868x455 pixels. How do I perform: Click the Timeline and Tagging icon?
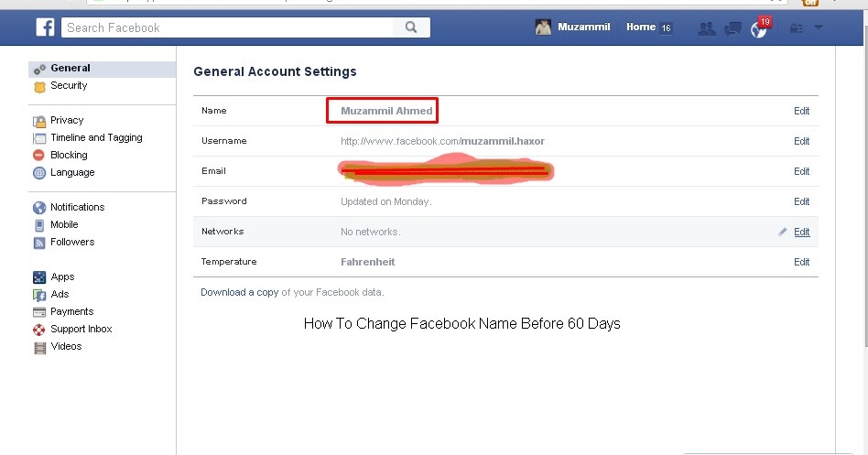point(39,138)
